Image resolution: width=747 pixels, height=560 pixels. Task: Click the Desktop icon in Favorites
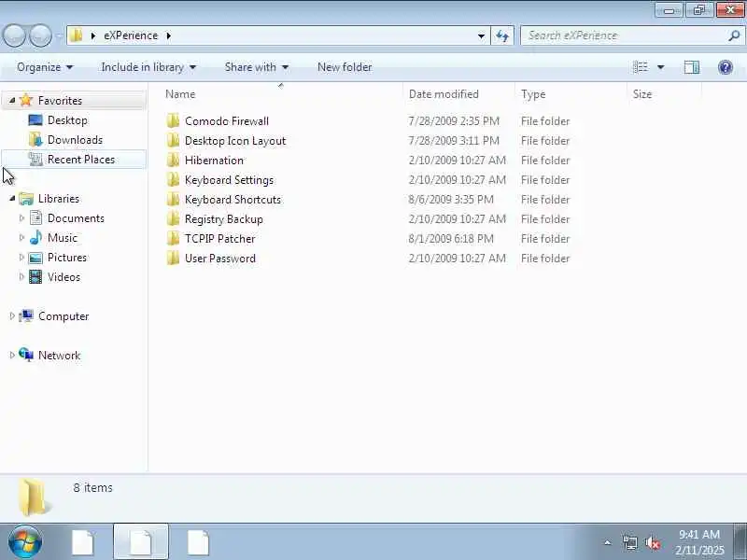(35, 120)
